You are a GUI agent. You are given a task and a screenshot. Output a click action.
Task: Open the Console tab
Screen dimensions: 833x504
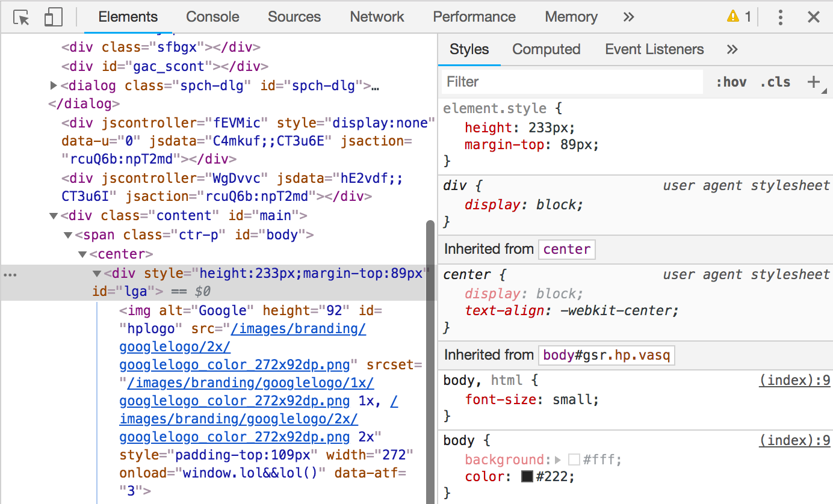(x=212, y=17)
